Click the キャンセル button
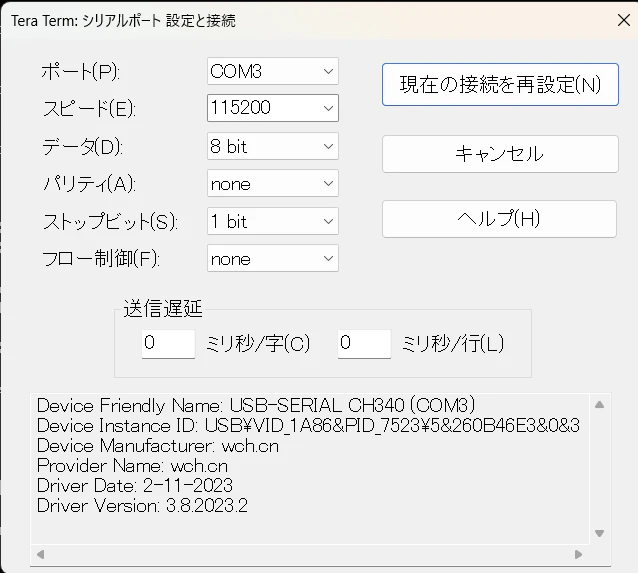Image resolution: width=638 pixels, height=573 pixels. (500, 154)
